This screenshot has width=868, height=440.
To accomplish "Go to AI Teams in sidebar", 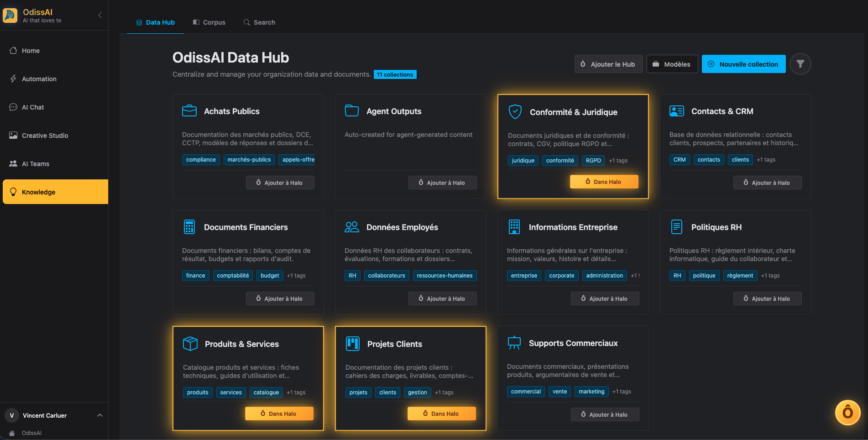I will 36,164.
